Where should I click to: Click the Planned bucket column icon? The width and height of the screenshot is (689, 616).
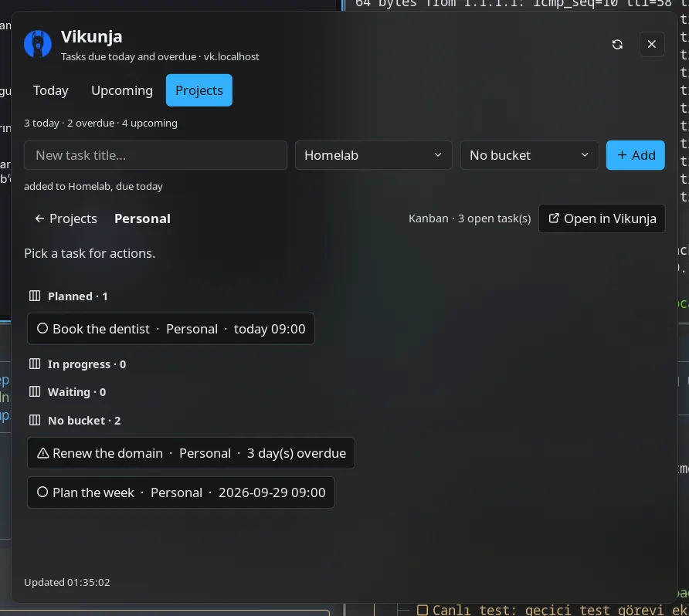click(35, 296)
